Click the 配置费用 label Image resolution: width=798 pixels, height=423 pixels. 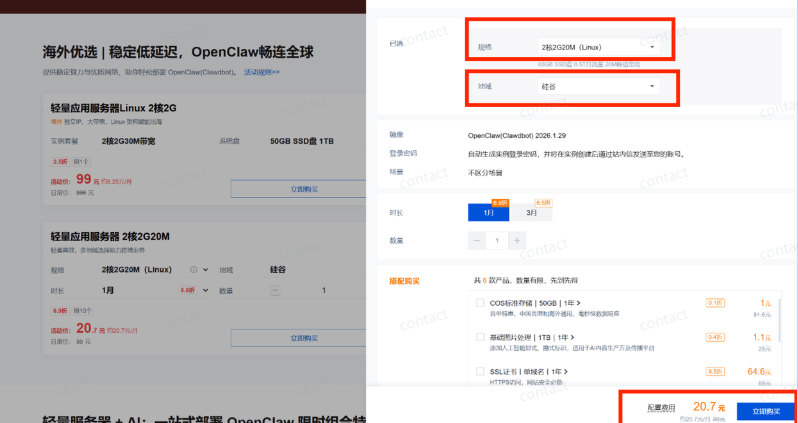(x=661, y=408)
